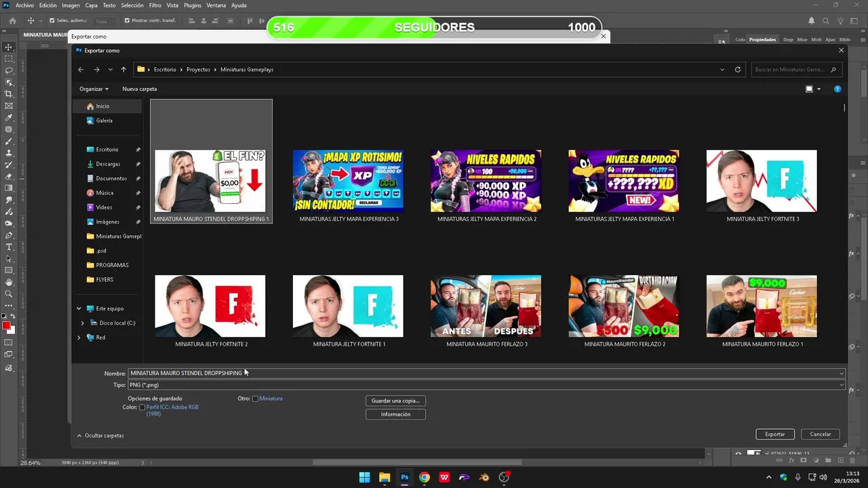The image size is (868, 488).
Task: Open the Tipo PNG format dropdown
Action: [842, 385]
